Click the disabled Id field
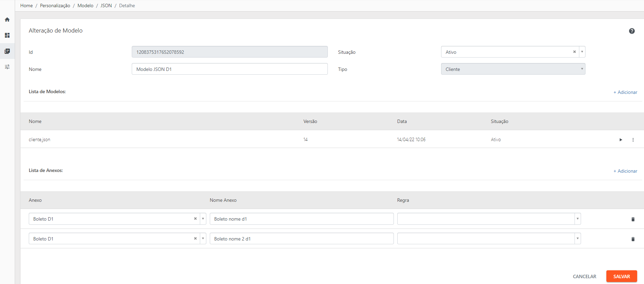 230,52
